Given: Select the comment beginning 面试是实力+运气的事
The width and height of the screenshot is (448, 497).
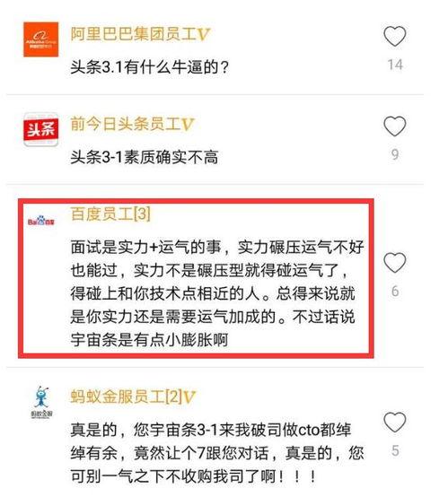Looking at the screenshot, I should (217, 293).
